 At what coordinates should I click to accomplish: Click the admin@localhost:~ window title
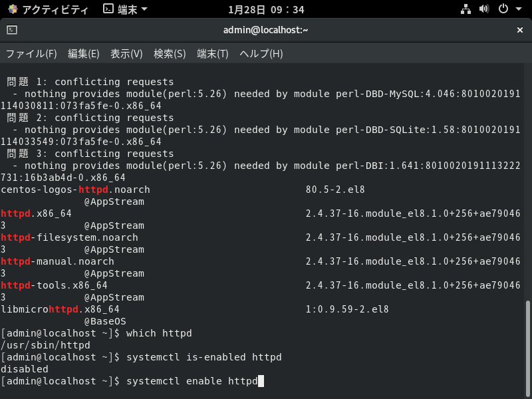pos(265,30)
